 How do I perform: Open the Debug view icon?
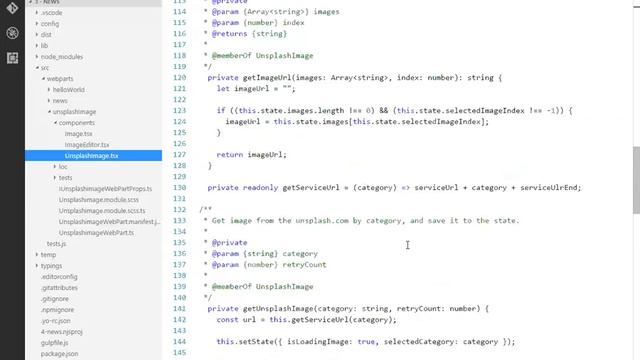click(12, 33)
